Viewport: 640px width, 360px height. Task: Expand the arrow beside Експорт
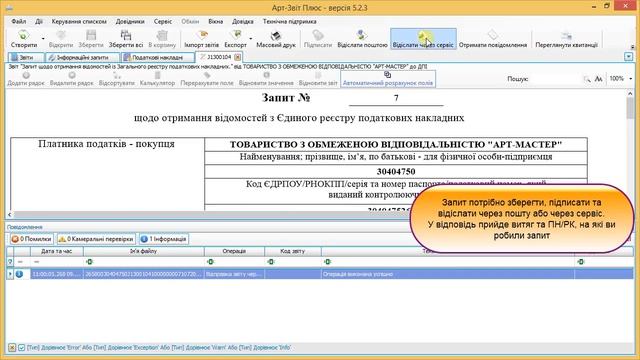[251, 39]
